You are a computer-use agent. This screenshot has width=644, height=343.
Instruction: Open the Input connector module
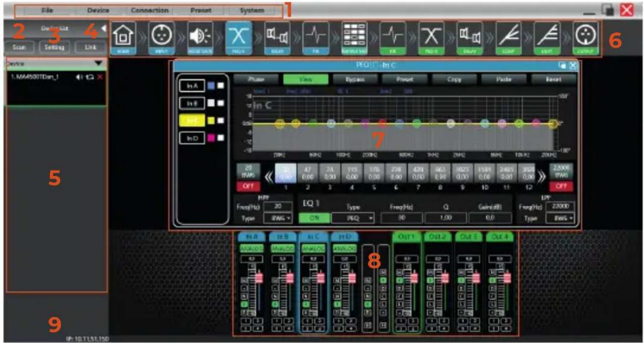click(161, 38)
